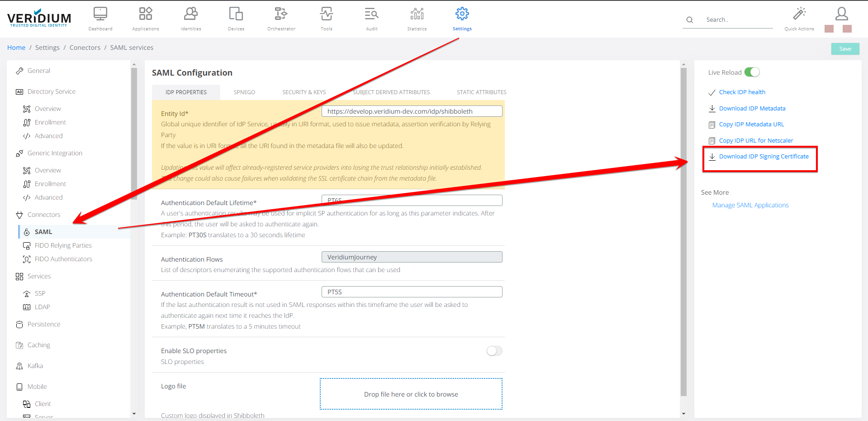Open the Audit icon in top bar
The height and width of the screenshot is (421, 868).
[371, 14]
